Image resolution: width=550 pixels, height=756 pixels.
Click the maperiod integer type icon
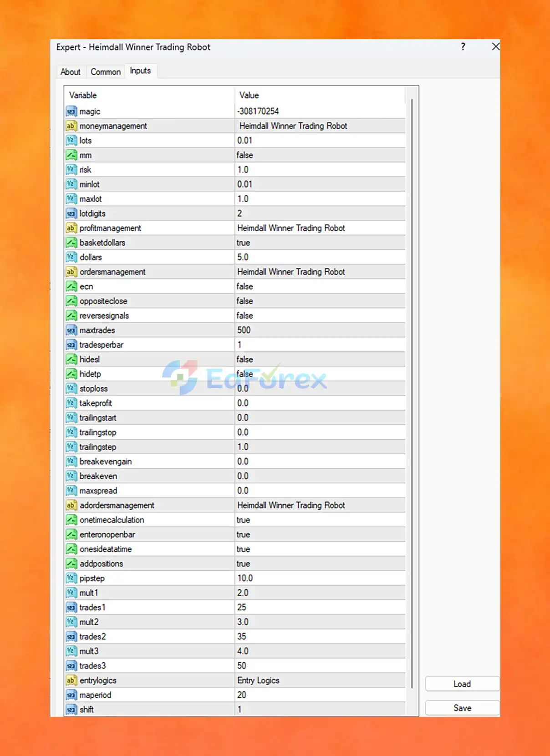click(71, 695)
